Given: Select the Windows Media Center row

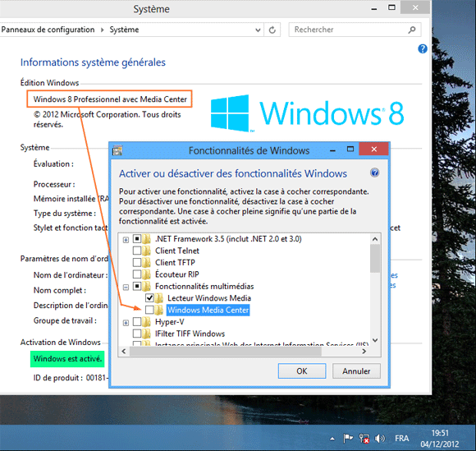Looking at the screenshot, I should tap(208, 310).
